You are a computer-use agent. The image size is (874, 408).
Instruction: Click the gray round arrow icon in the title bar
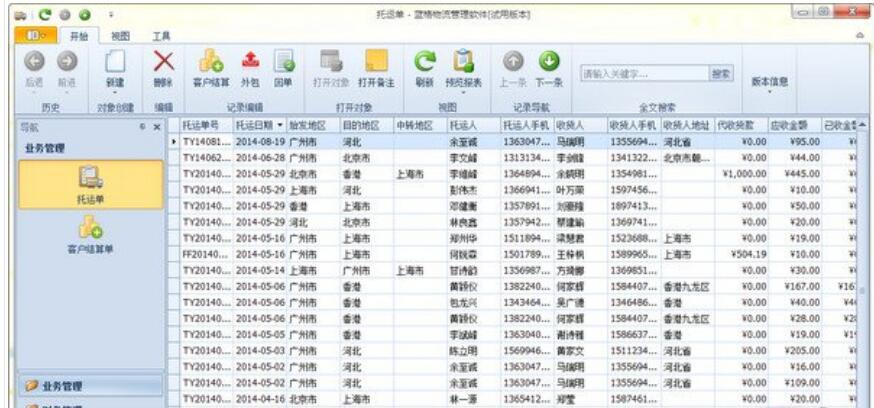[65, 14]
